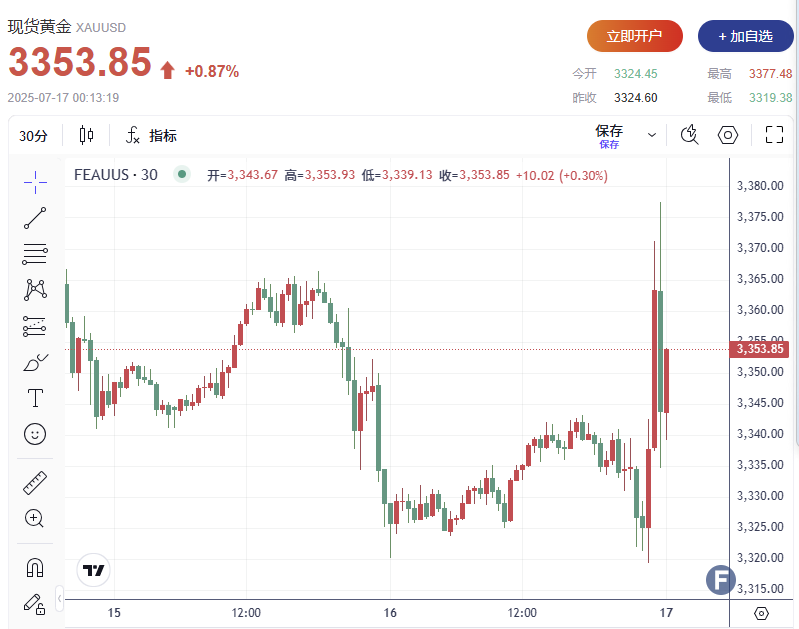Viewport: 799px width, 629px height.
Task: Select the trend line drawing tool
Action: pyautogui.click(x=35, y=217)
